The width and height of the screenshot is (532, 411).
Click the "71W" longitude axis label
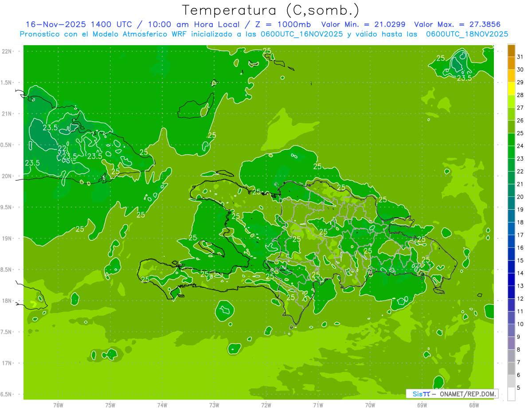318,405
